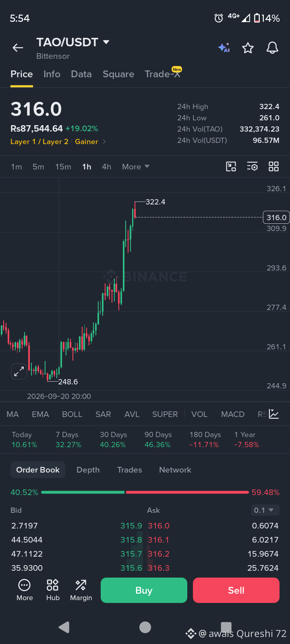Image resolution: width=290 pixels, height=644 pixels.
Task: Expand the TAO/USDT pair dropdown
Action: tap(106, 42)
